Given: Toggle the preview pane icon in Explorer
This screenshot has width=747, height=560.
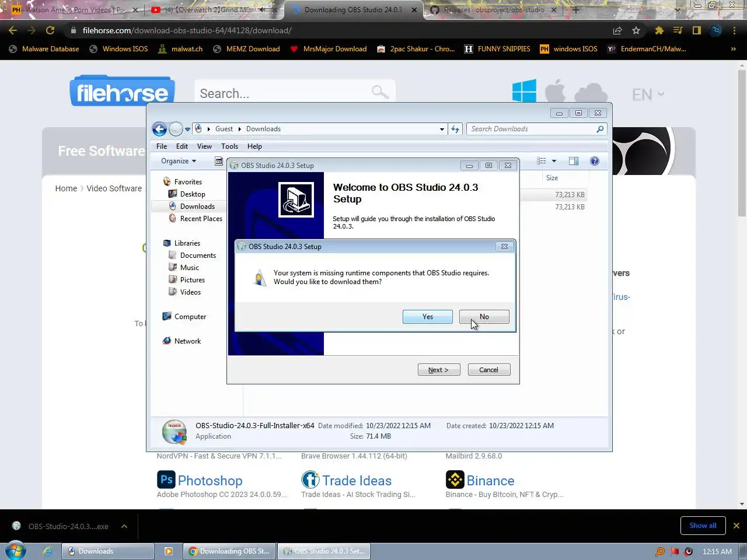Looking at the screenshot, I should pos(574,161).
